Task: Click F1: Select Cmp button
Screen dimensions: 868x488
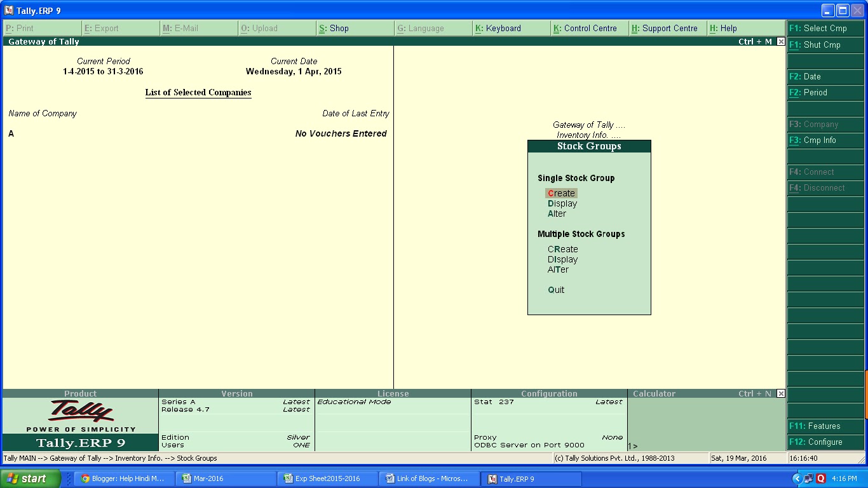Action: 825,29
